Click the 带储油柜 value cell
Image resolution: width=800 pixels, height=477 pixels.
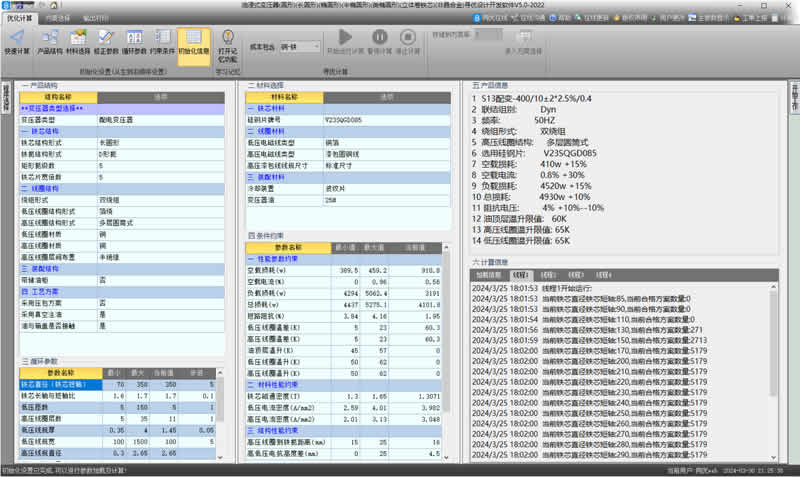pyautogui.click(x=161, y=280)
